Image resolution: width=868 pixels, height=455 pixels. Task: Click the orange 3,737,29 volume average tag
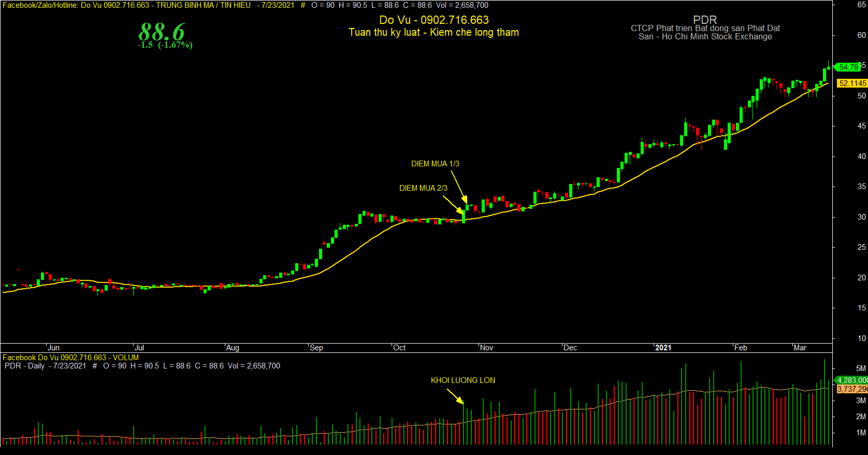852,389
